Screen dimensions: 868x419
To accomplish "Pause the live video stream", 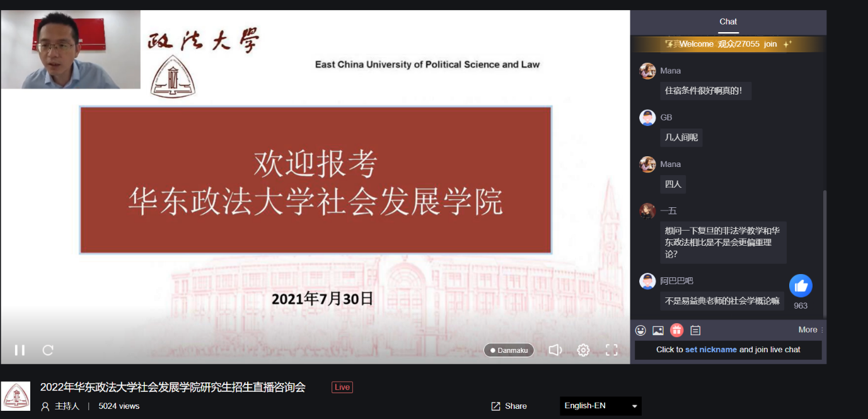I will click(x=20, y=350).
